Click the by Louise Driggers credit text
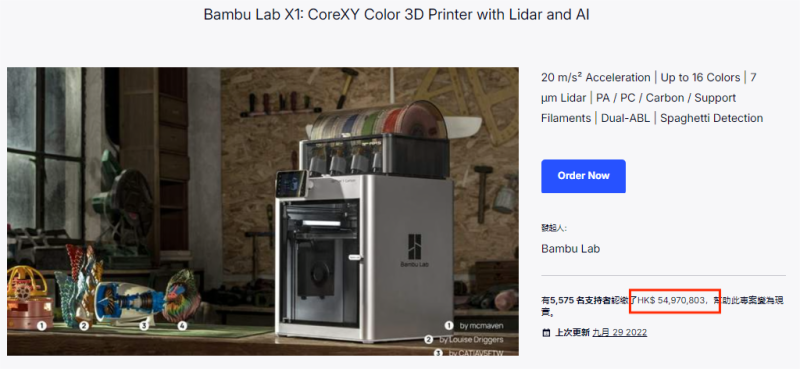 click(x=471, y=339)
